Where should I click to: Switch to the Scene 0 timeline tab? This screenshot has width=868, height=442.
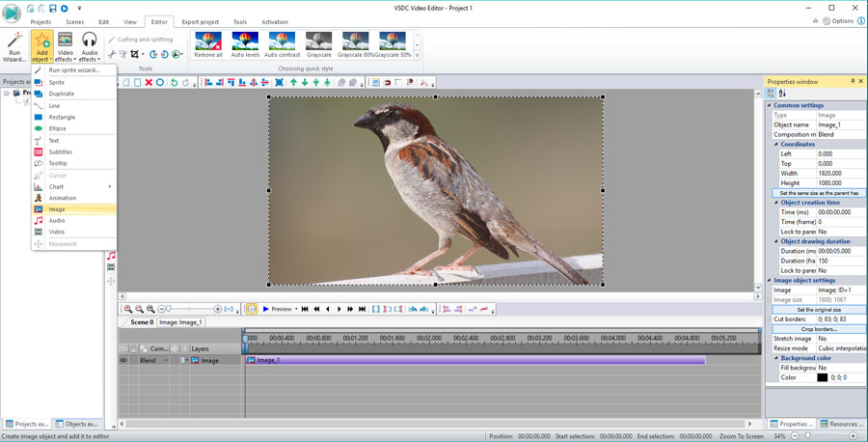point(142,321)
